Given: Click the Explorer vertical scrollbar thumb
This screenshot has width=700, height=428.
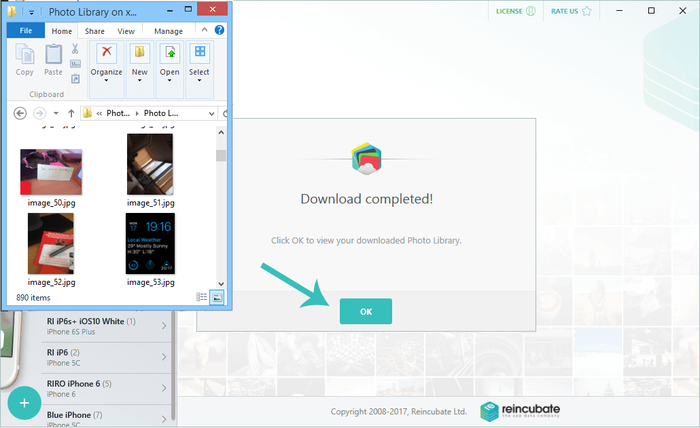Looking at the screenshot, I should pyautogui.click(x=221, y=155).
